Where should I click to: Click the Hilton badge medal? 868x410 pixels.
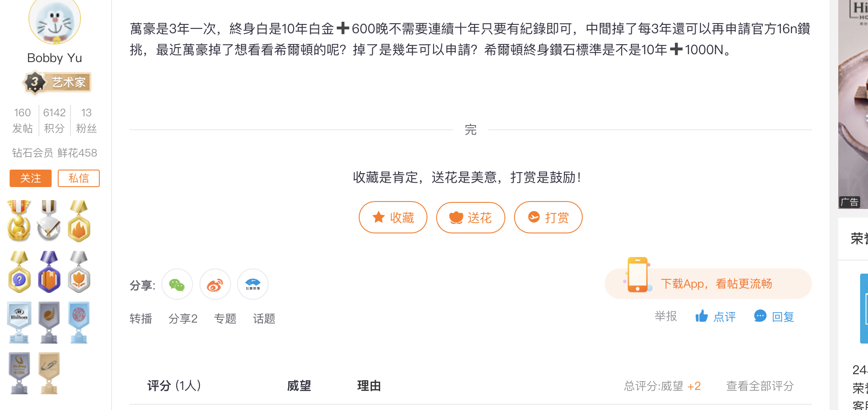click(19, 322)
